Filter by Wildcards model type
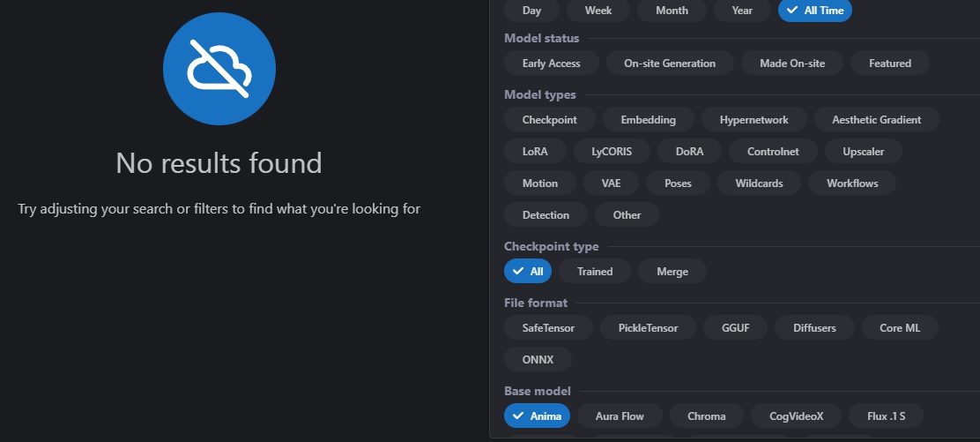Screen dimensions: 980x442 (759, 184)
